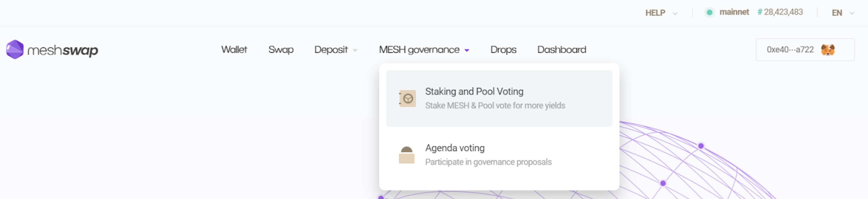Select Staking and Pool Voting option

(x=499, y=99)
